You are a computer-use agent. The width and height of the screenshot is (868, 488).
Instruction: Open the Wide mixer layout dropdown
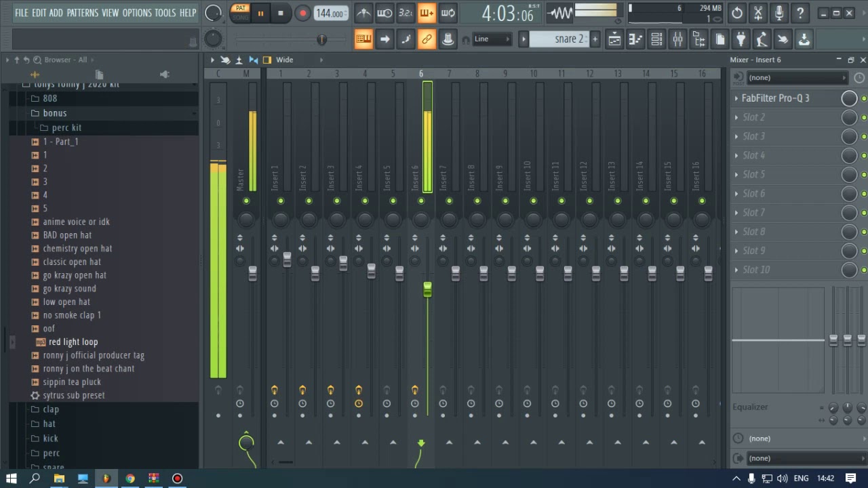pyautogui.click(x=285, y=60)
